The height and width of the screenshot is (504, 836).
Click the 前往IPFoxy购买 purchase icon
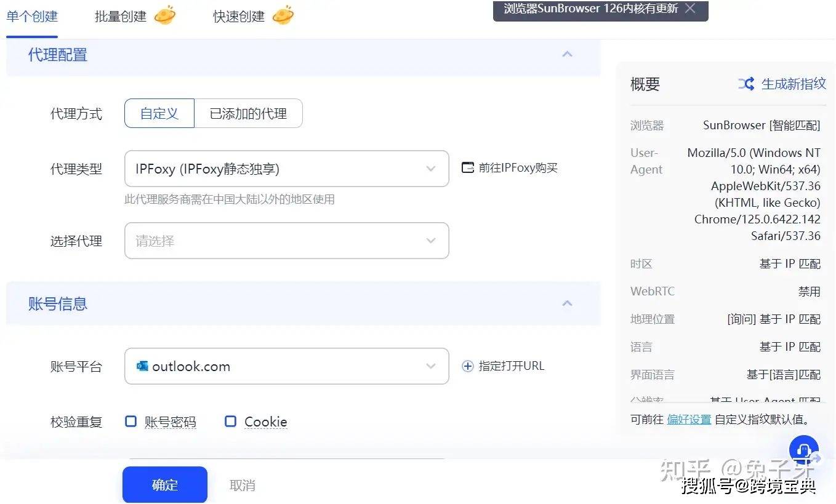(x=467, y=167)
